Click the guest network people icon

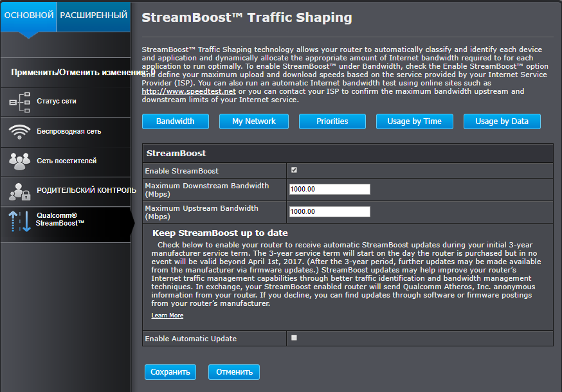[19, 161]
